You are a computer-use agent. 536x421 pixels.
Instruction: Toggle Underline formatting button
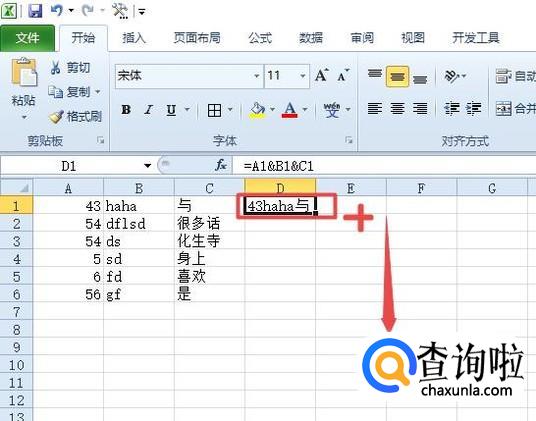coord(171,110)
